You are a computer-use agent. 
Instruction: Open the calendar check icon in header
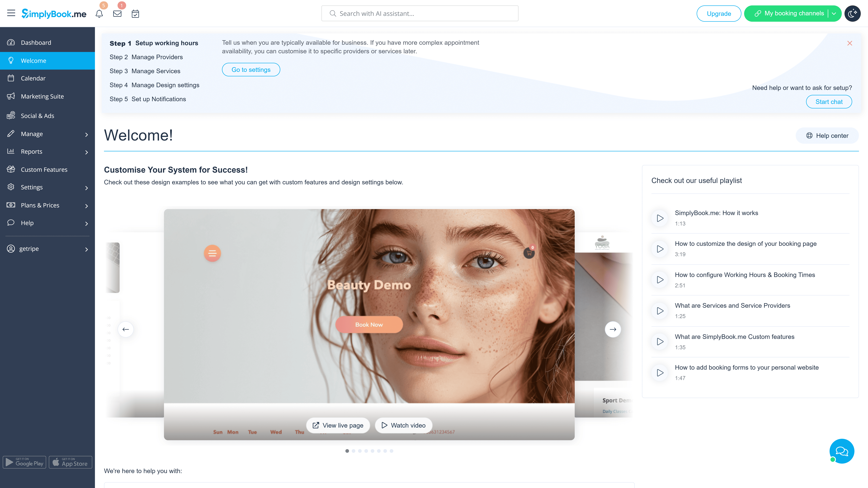[x=136, y=14]
